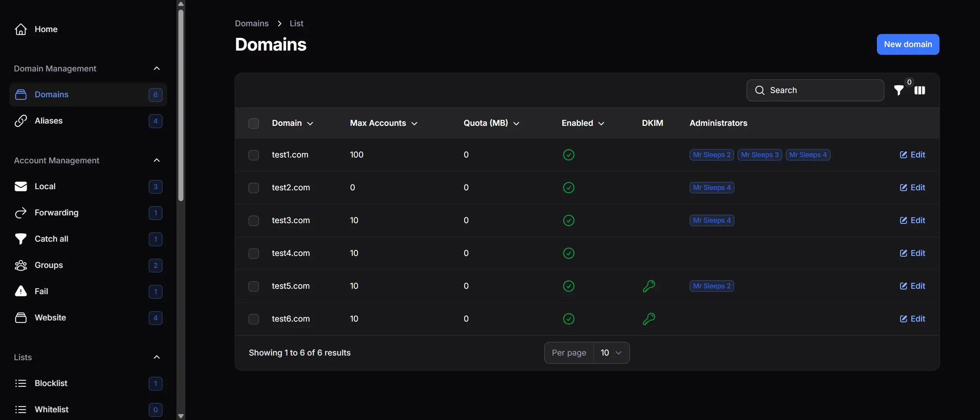This screenshot has width=980, height=420.
Task: Click the Catch all funnel icon
Action: [x=21, y=239]
